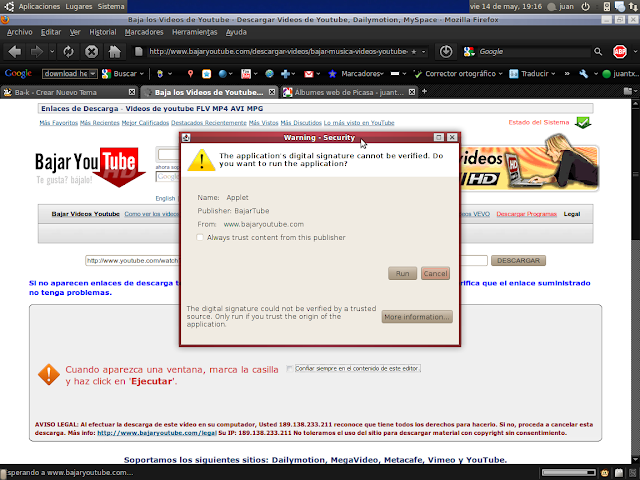Open the Historial menu
Image resolution: width=640 pixels, height=480 pixels.
(x=102, y=32)
